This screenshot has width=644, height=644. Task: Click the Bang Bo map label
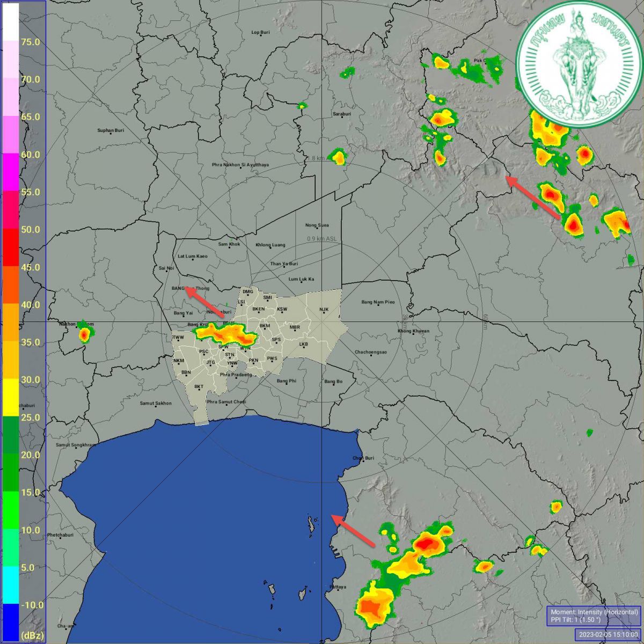(x=333, y=382)
